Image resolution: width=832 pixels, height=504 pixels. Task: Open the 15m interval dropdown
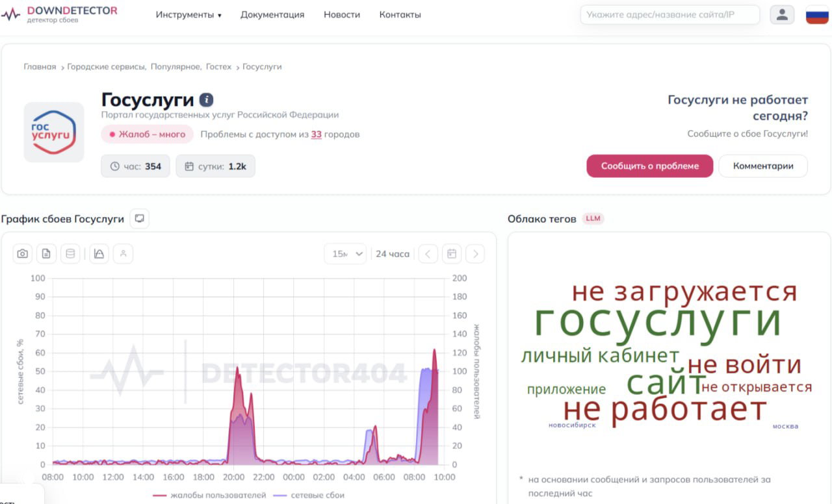(344, 253)
